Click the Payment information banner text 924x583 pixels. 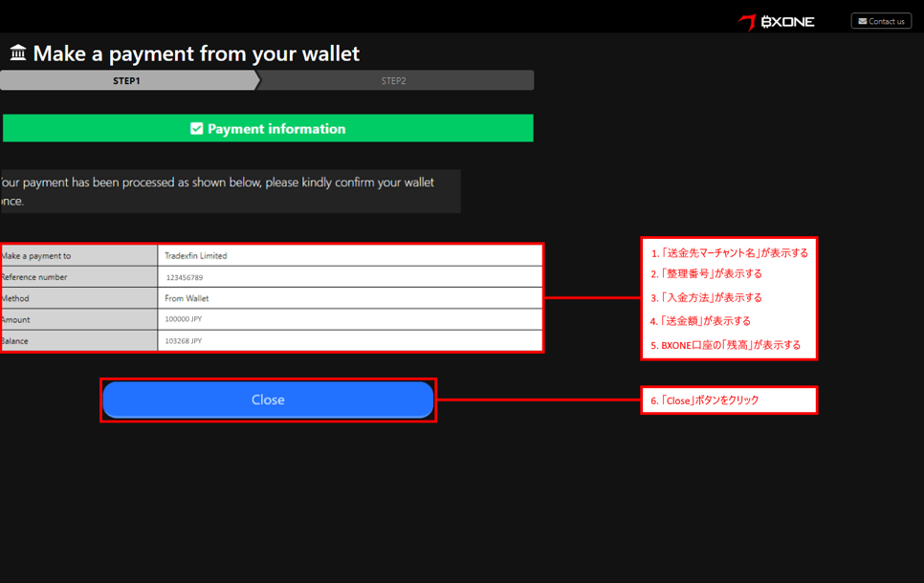pos(276,128)
